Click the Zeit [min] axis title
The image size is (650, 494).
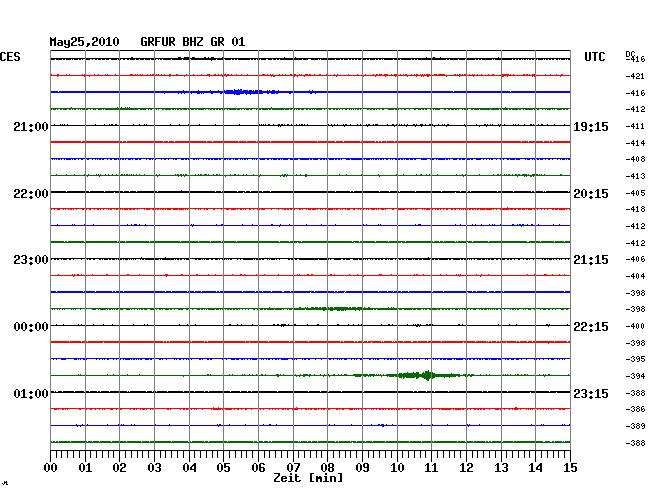click(x=308, y=478)
